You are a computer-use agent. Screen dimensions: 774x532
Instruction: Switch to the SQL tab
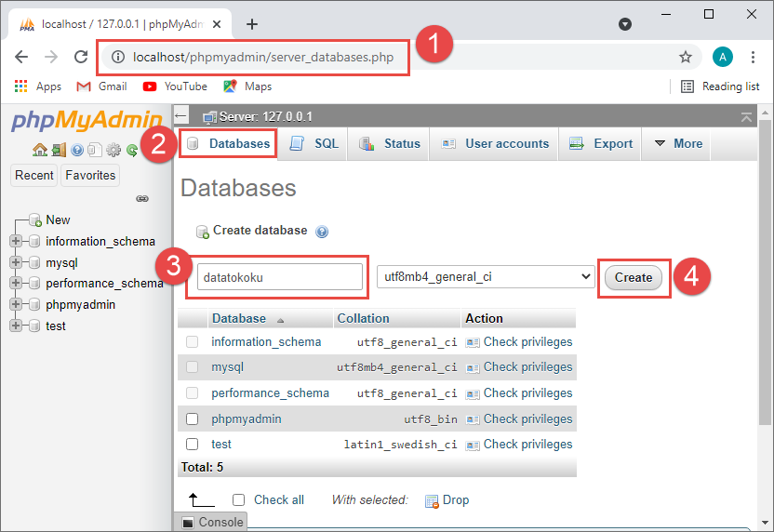[314, 143]
